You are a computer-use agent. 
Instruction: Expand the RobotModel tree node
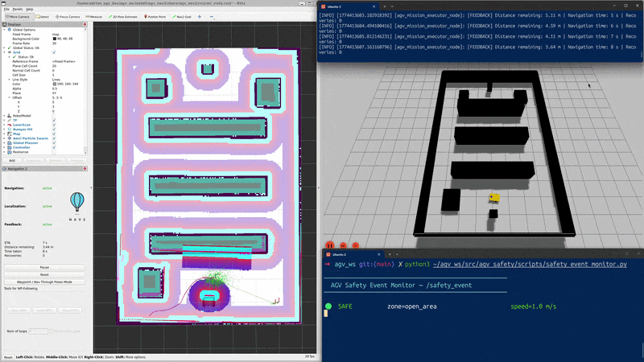click(5, 116)
